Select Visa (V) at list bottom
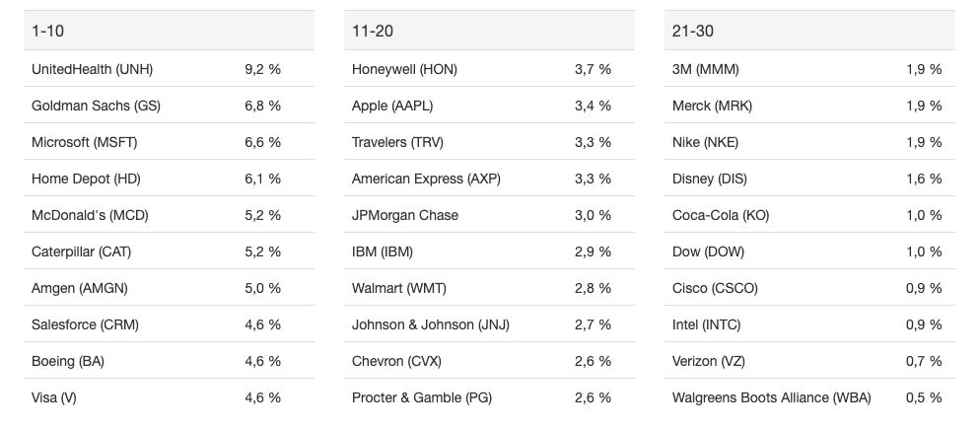The width and height of the screenshot is (980, 430). (53, 397)
